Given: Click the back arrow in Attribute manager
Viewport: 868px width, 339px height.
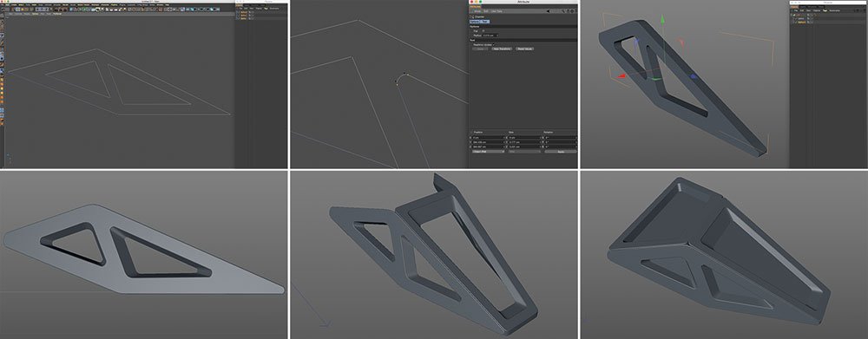Looking at the screenshot, I should pos(548,11).
